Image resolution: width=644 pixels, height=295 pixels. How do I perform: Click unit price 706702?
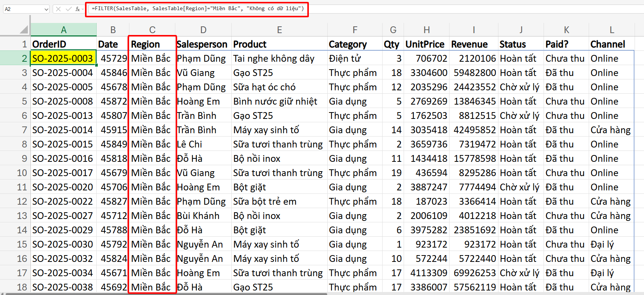tap(427, 58)
